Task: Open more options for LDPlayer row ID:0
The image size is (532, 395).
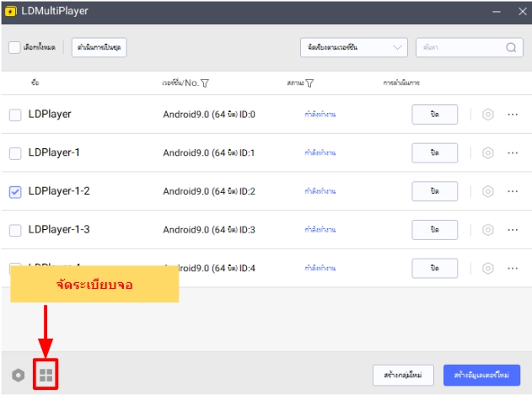Action: coord(513,115)
